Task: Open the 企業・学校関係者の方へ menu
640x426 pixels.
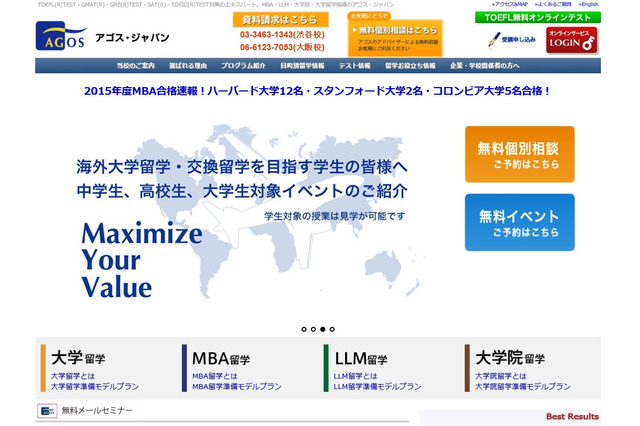Action: pos(484,66)
